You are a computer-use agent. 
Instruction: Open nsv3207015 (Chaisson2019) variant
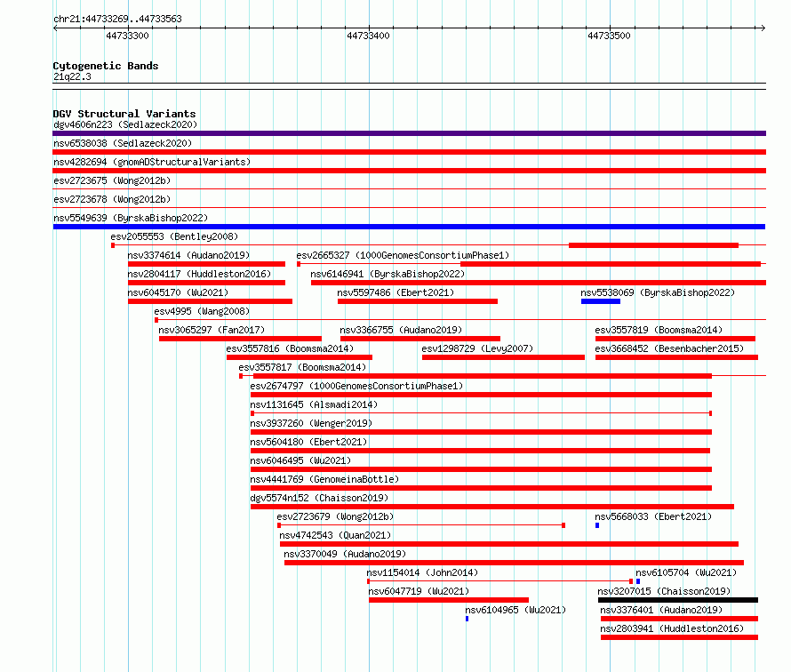pos(664,591)
